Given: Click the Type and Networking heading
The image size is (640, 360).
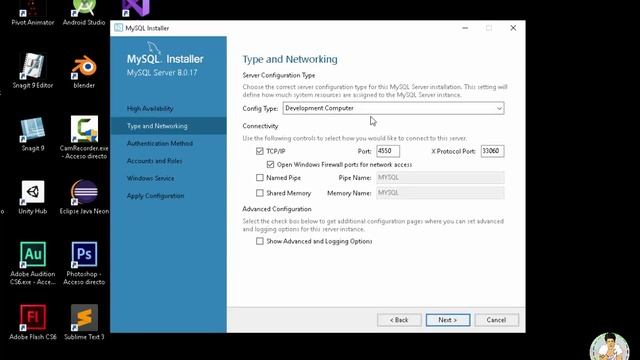Looking at the screenshot, I should (x=290, y=60).
